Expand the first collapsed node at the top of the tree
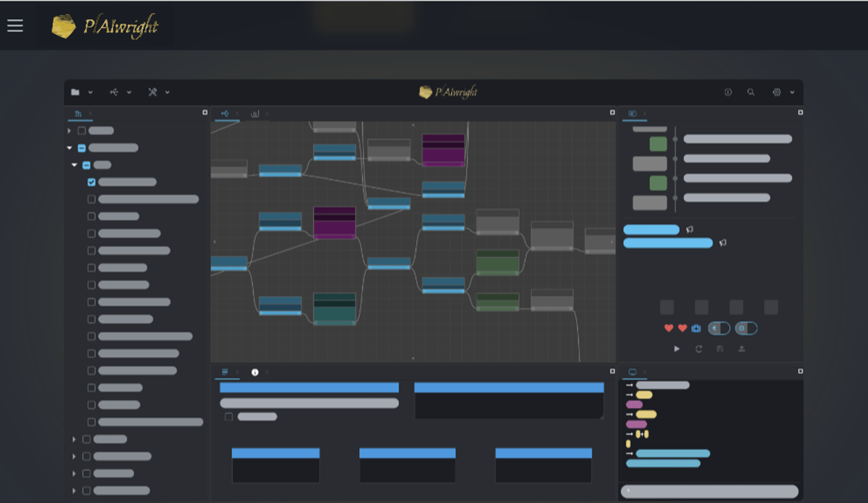868x503 pixels. (69, 131)
